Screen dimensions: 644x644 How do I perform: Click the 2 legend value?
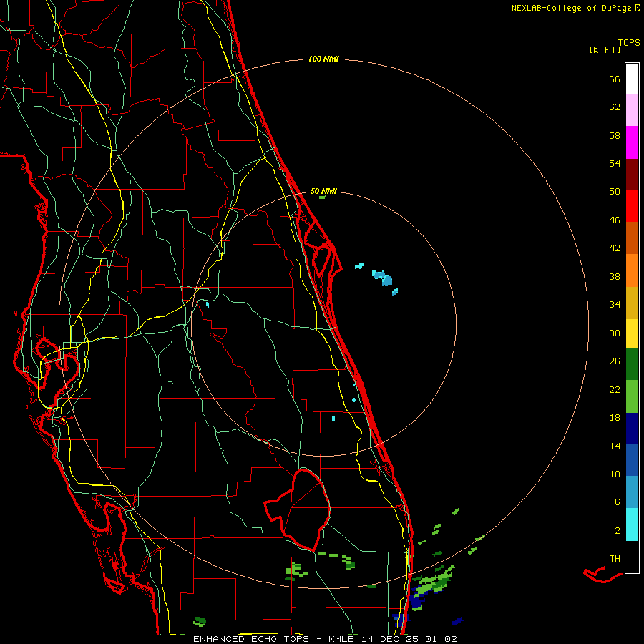[x=618, y=531]
